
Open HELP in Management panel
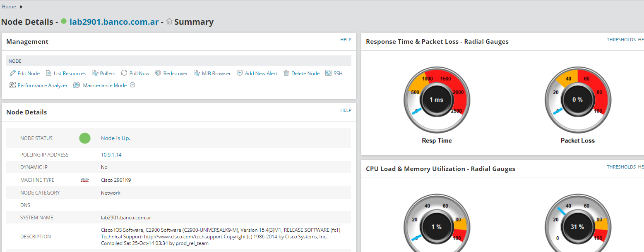point(346,40)
